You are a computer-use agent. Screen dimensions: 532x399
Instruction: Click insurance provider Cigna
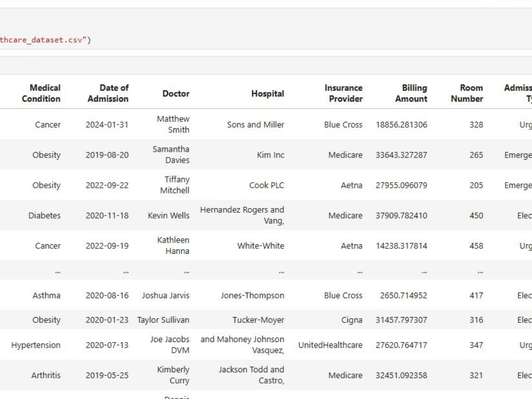pos(352,320)
